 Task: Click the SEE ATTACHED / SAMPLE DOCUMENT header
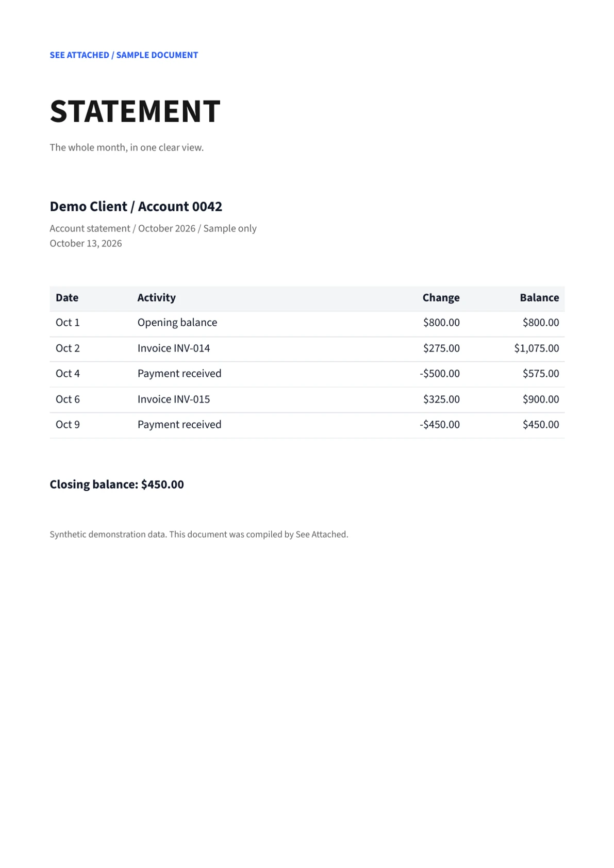coord(124,55)
